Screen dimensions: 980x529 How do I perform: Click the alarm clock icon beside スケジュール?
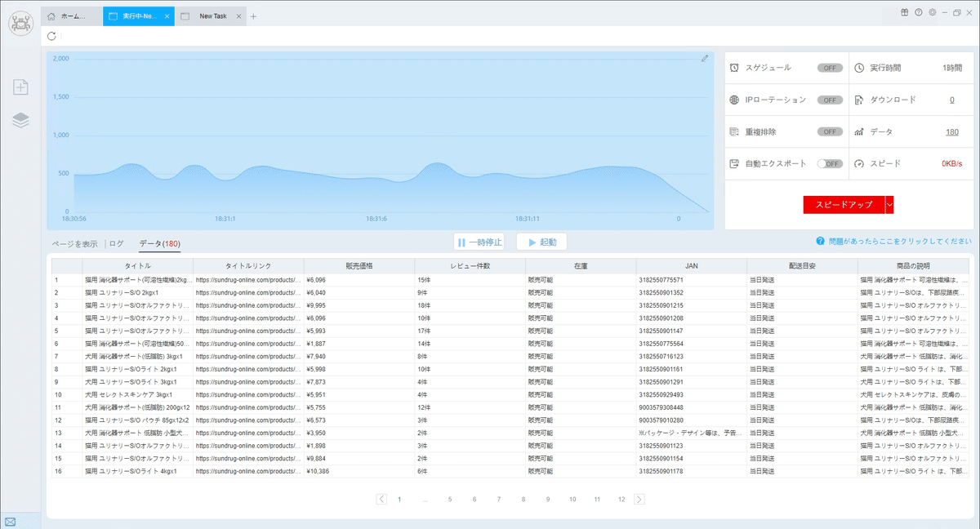click(x=735, y=68)
